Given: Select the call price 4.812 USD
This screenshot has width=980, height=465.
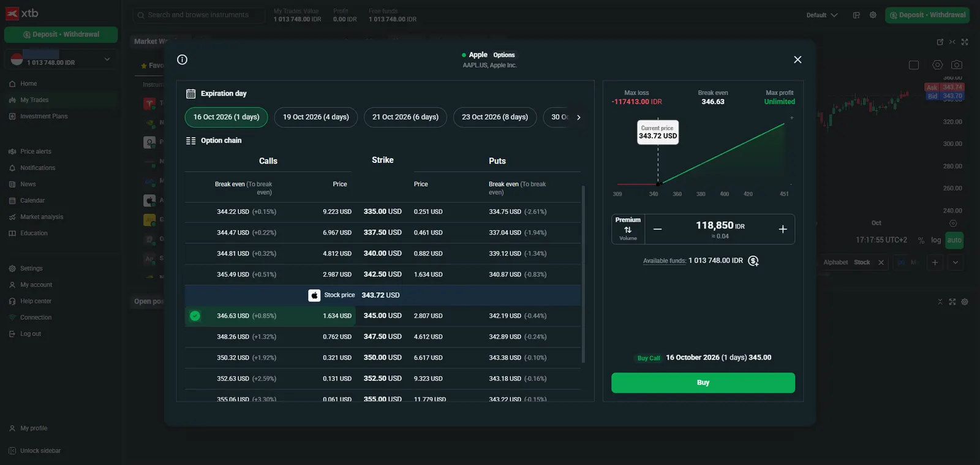Looking at the screenshot, I should pos(337,254).
